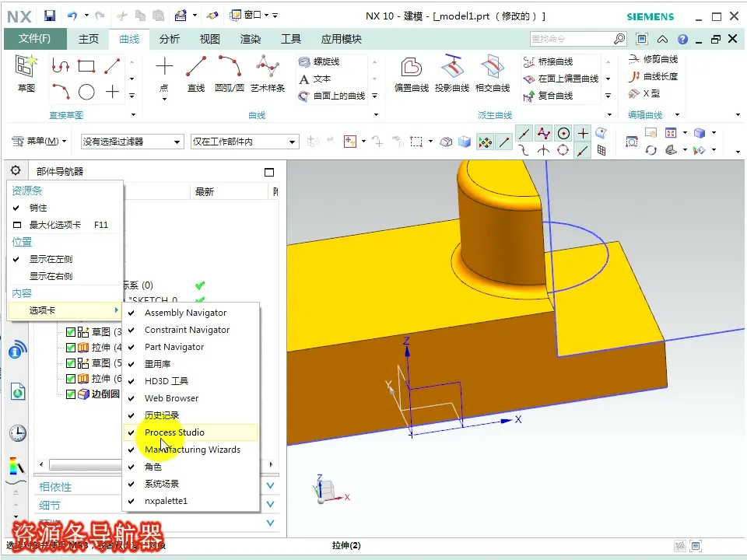This screenshot has height=560, width=747.
Task: Click the 查找命令 command search field
Action: point(572,39)
